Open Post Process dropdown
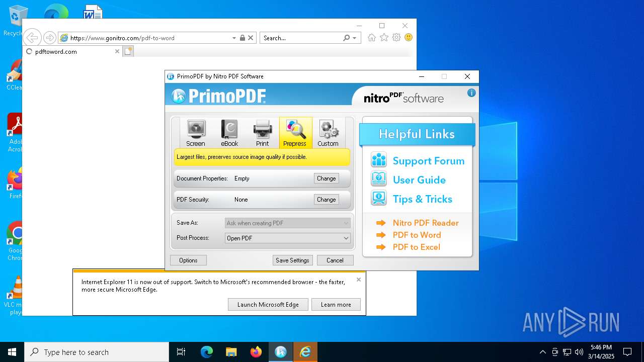Image resolution: width=644 pixels, height=362 pixels. pyautogui.click(x=288, y=238)
